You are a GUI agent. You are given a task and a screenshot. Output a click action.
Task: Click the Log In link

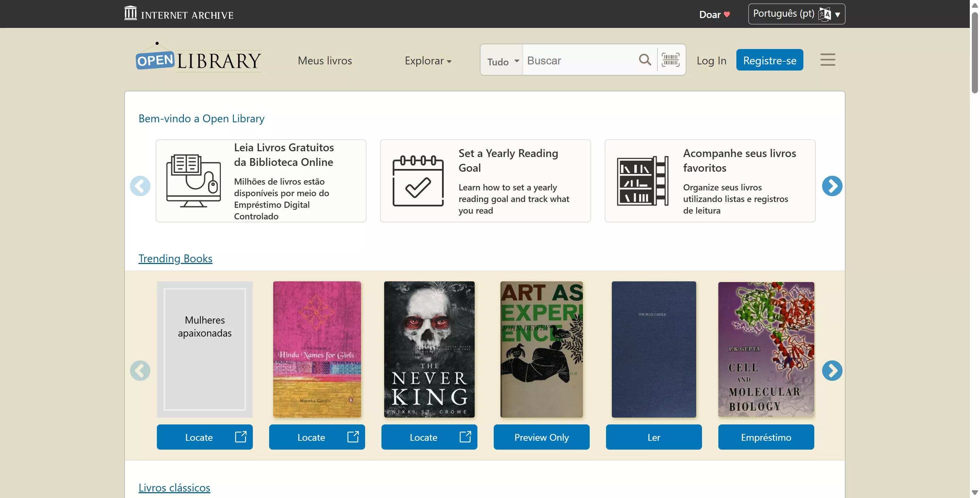[x=712, y=61]
